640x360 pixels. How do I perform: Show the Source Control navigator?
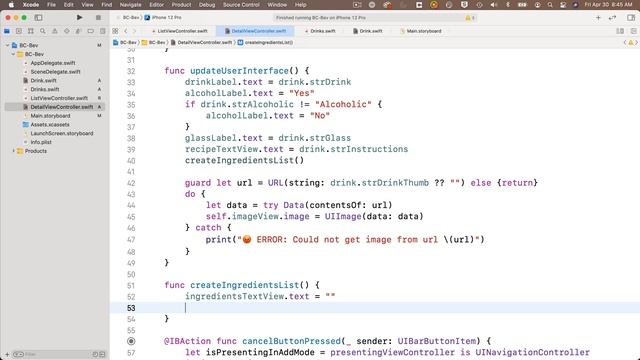(x=19, y=31)
